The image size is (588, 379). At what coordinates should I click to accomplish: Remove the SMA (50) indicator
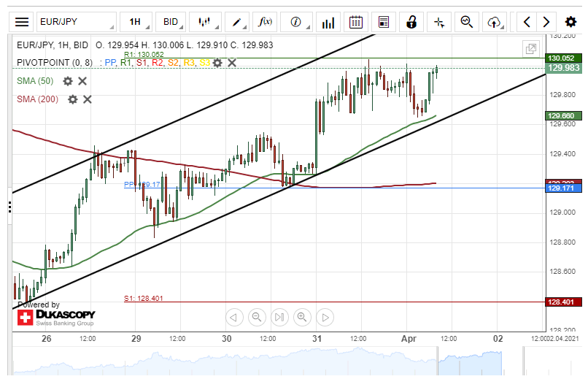(82, 81)
